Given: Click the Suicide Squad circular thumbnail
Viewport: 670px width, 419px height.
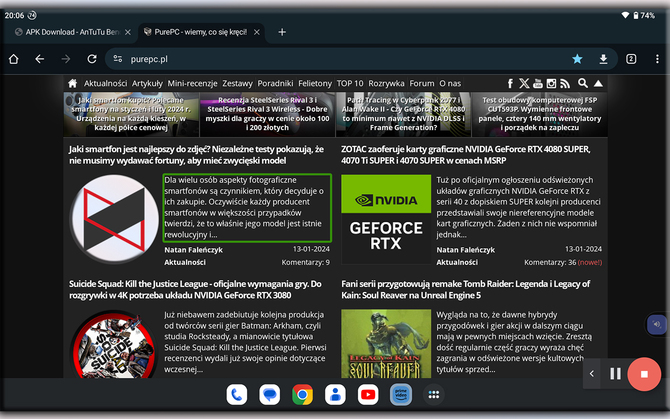Looking at the screenshot, I should click(114, 344).
